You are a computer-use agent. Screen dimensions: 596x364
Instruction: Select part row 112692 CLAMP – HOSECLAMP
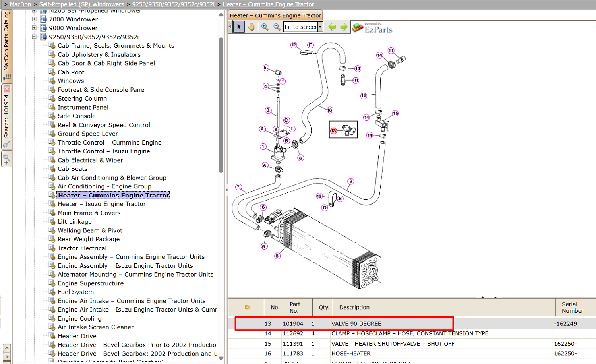coord(412,334)
